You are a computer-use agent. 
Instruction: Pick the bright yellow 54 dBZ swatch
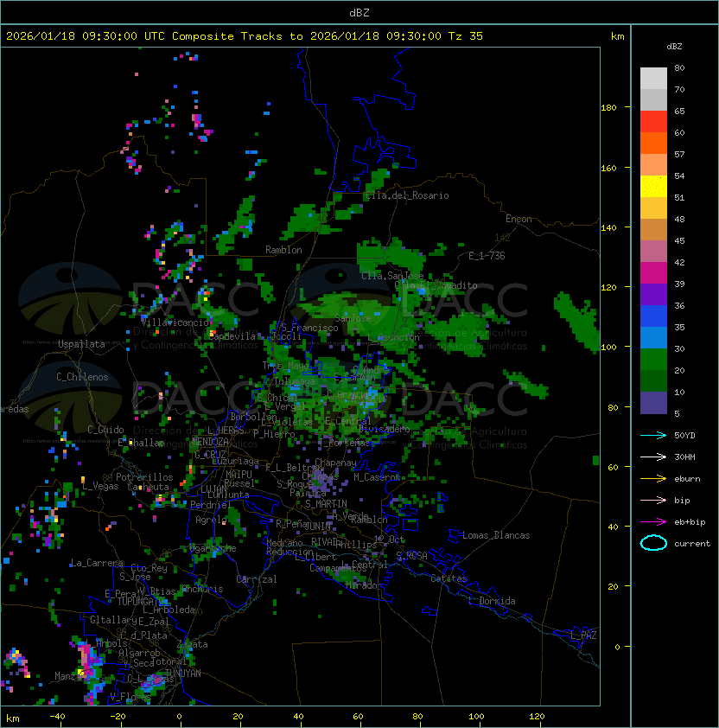click(x=653, y=186)
